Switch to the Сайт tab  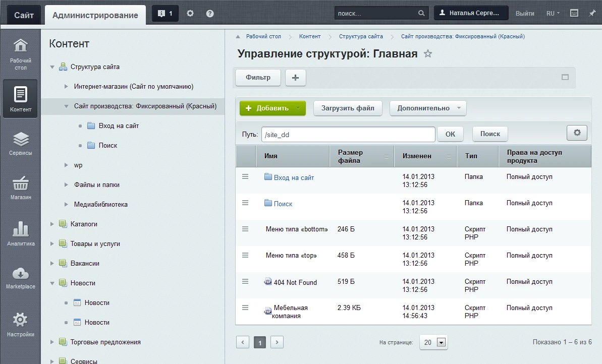click(x=24, y=15)
